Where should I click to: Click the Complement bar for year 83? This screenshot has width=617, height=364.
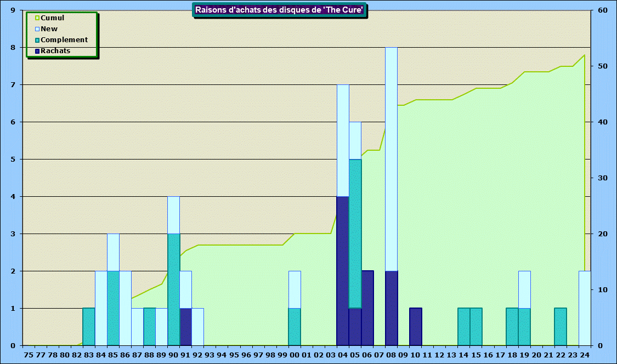point(89,327)
